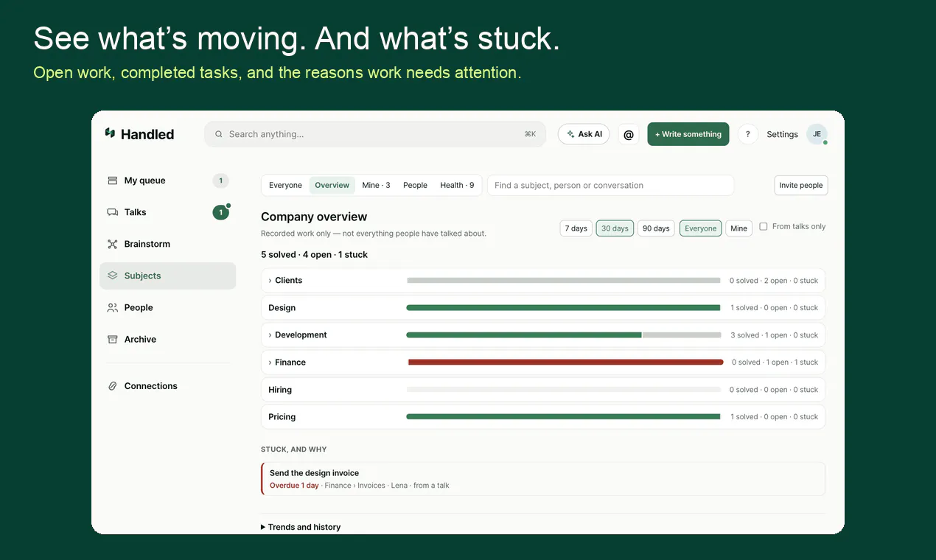936x560 pixels.
Task: Open the Hiring subject row
Action: pyautogui.click(x=543, y=390)
